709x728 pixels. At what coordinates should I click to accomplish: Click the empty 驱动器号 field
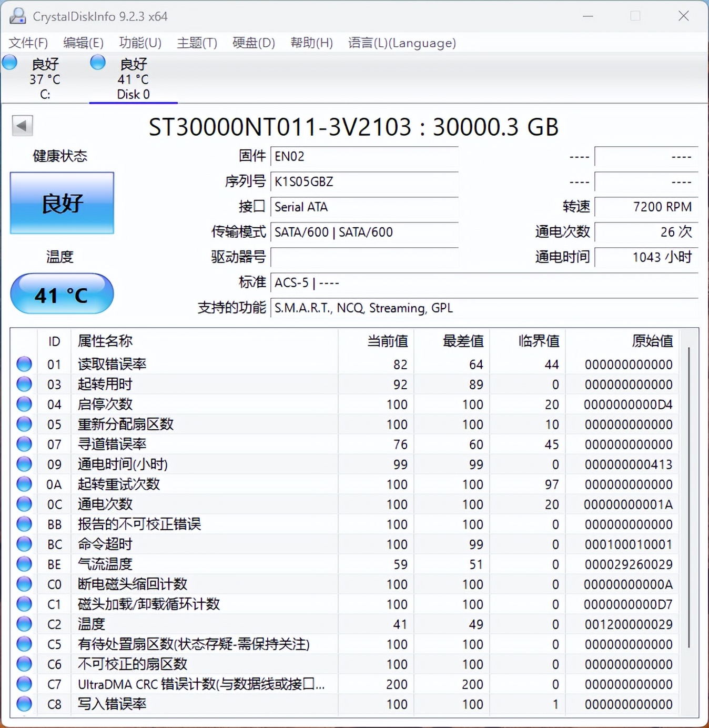point(364,257)
